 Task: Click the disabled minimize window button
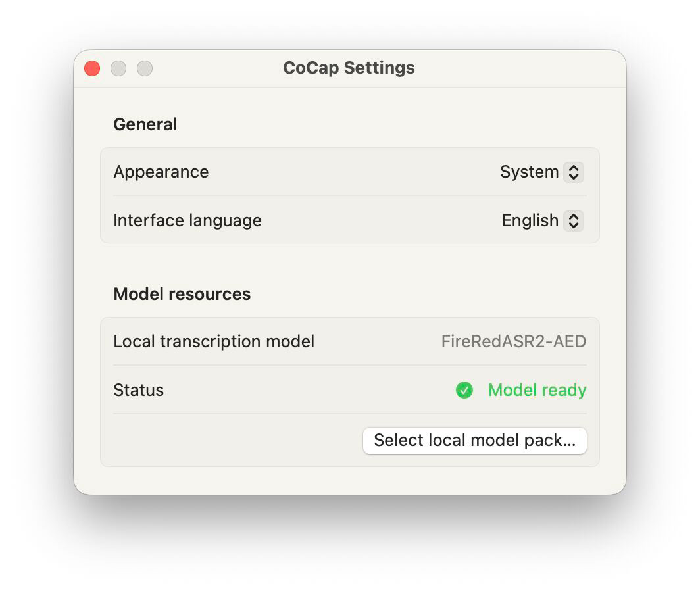tap(118, 68)
